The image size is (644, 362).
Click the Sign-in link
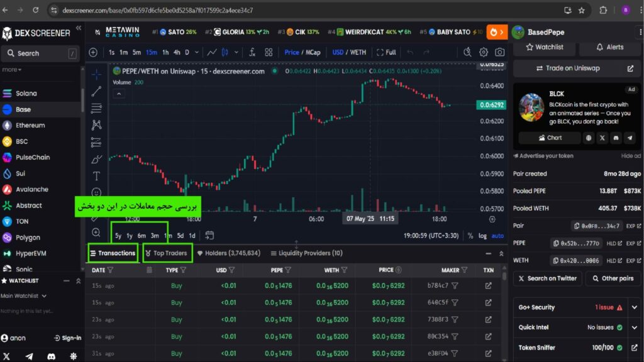pos(68,337)
